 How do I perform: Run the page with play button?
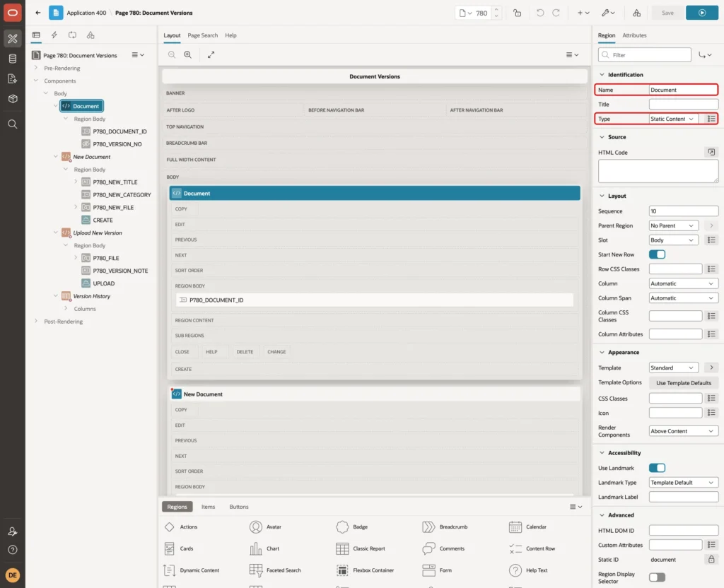pos(702,13)
